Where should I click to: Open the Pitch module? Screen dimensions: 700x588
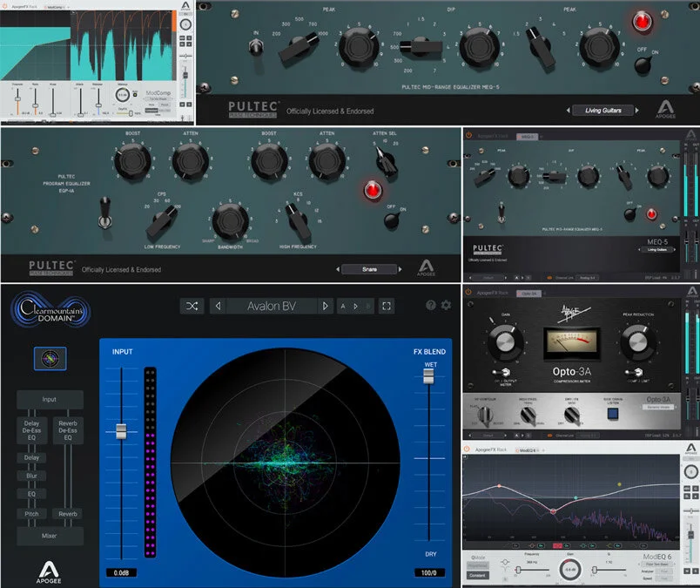pyautogui.click(x=31, y=514)
